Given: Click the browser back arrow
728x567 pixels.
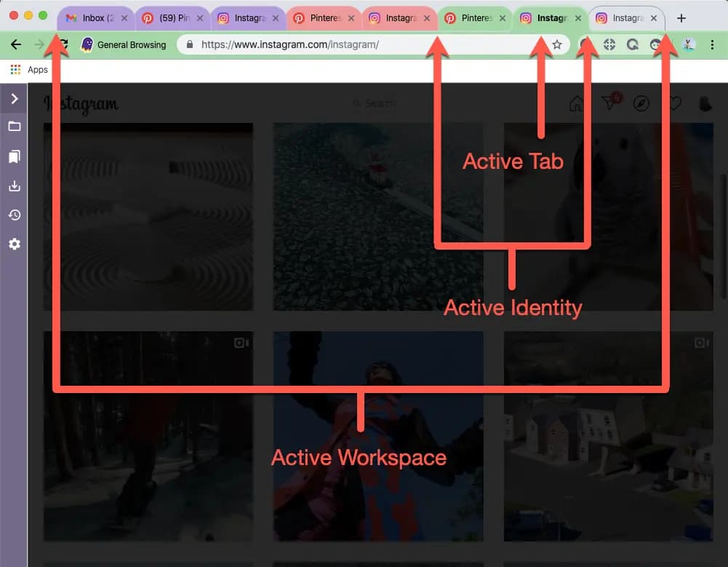Looking at the screenshot, I should tap(16, 44).
